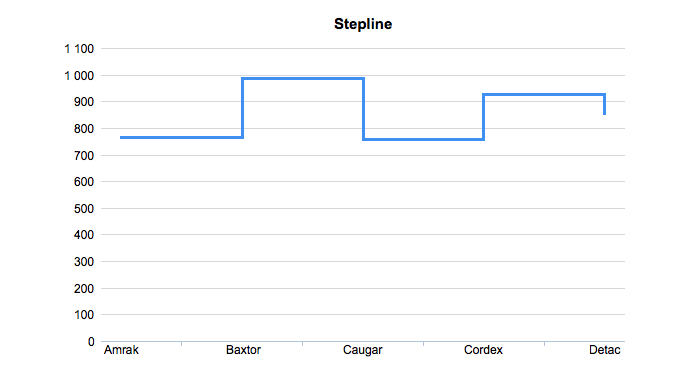Click the 1 100 y-axis label
The height and width of the screenshot is (375, 700).
[79, 49]
